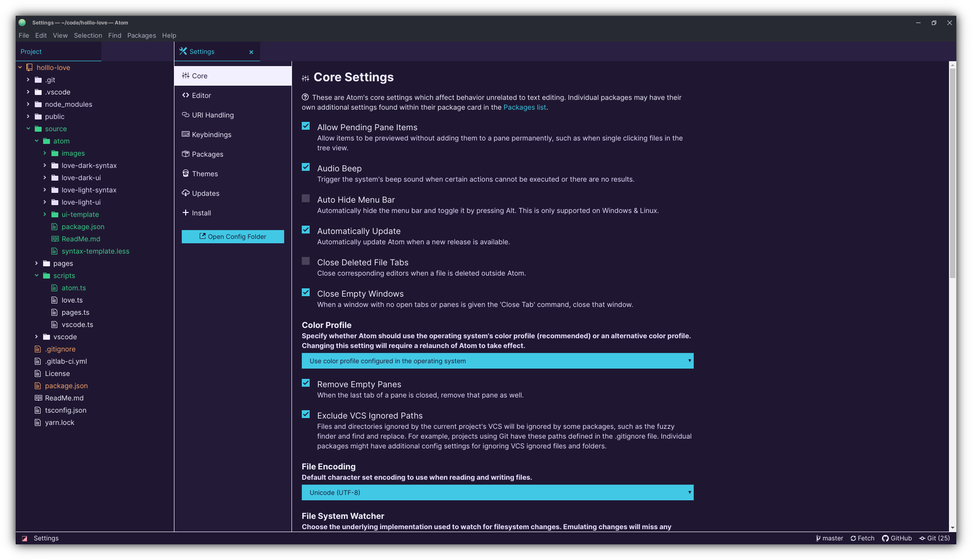Toggle the Audio Beep checkbox
The height and width of the screenshot is (560, 972).
[x=306, y=167]
